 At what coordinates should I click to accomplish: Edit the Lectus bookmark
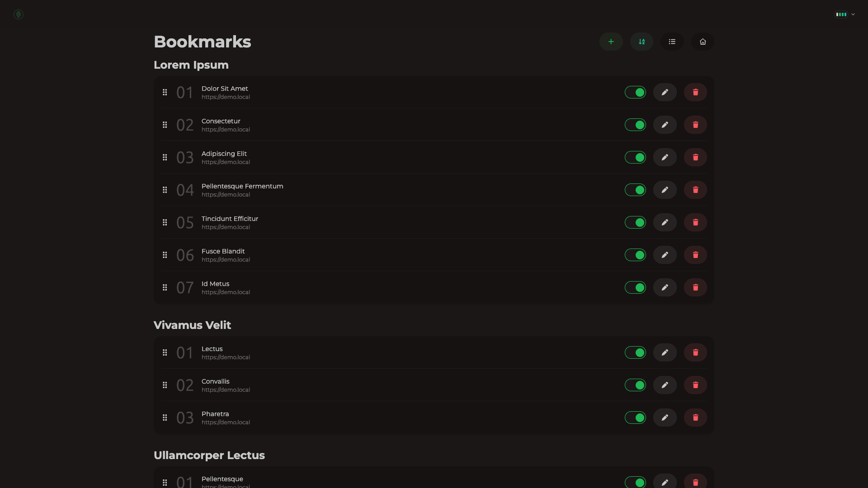click(x=665, y=352)
